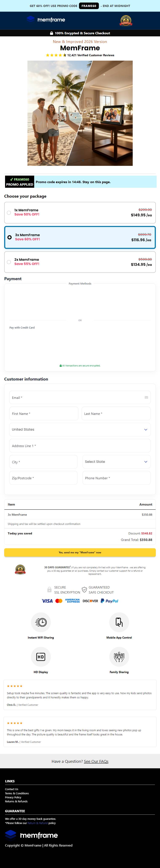Screen dimensions: 160x868
Task: Click the main MemFrame product image
Action: (80, 113)
